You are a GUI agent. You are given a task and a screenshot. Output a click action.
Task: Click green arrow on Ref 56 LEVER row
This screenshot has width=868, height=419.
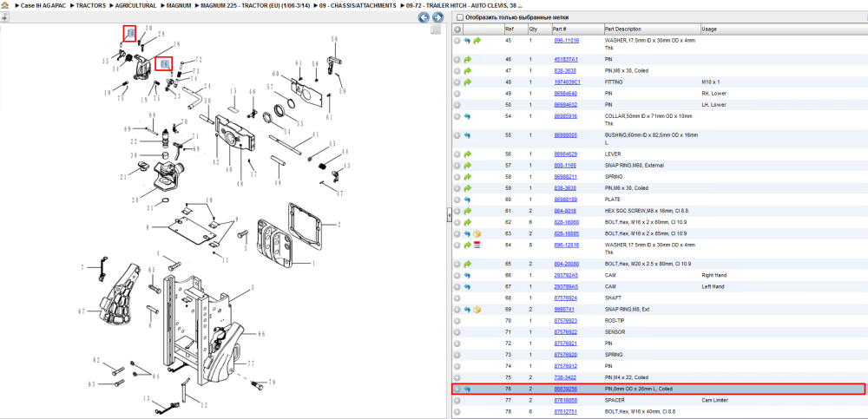click(467, 154)
